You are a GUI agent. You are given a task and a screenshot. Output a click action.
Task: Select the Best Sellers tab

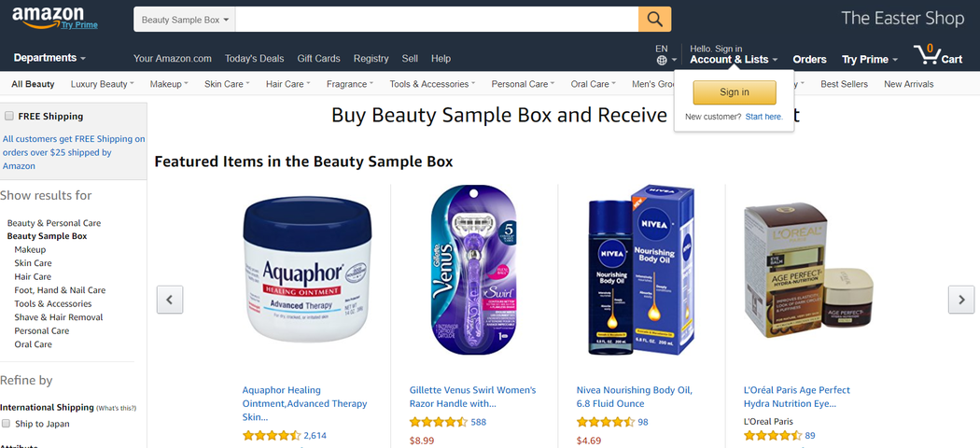click(844, 84)
